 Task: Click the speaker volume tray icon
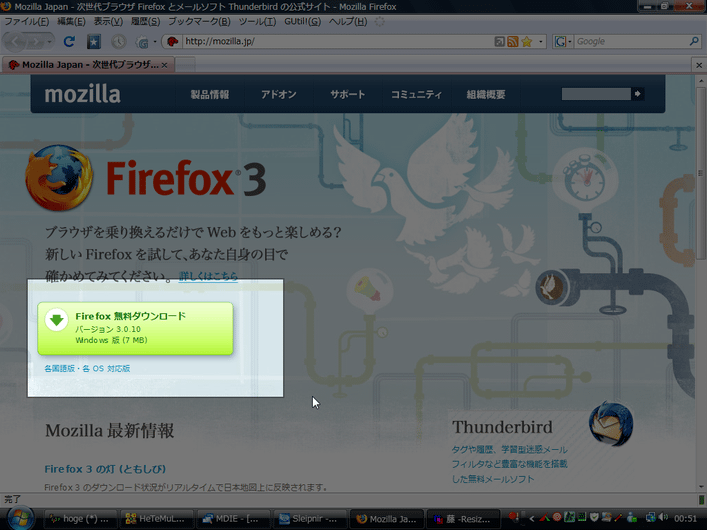click(x=663, y=518)
